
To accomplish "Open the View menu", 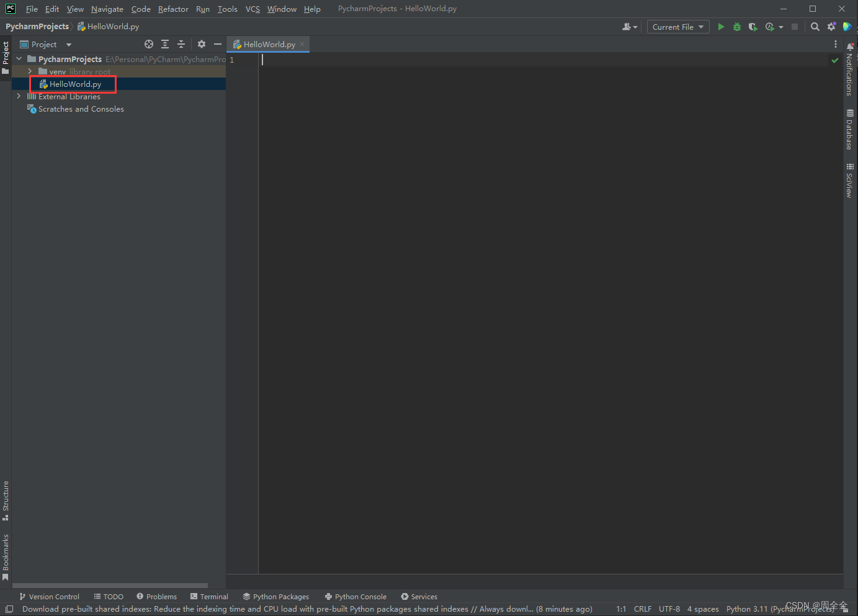I will pyautogui.click(x=75, y=9).
